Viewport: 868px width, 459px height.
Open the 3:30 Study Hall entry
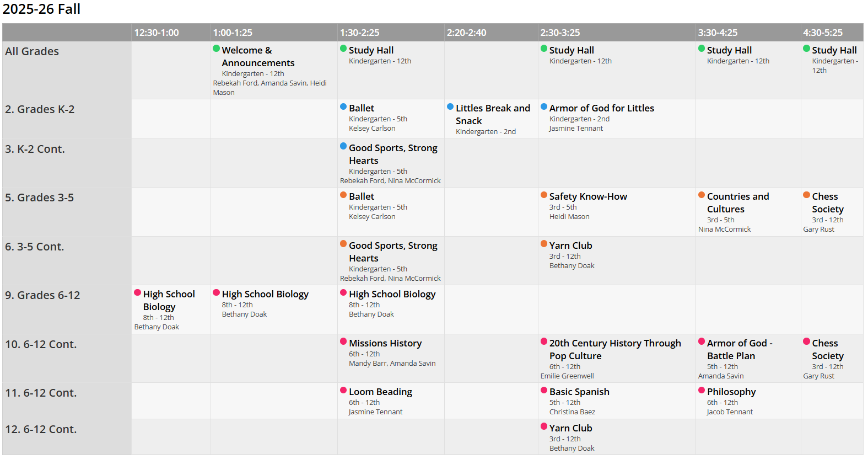click(729, 50)
